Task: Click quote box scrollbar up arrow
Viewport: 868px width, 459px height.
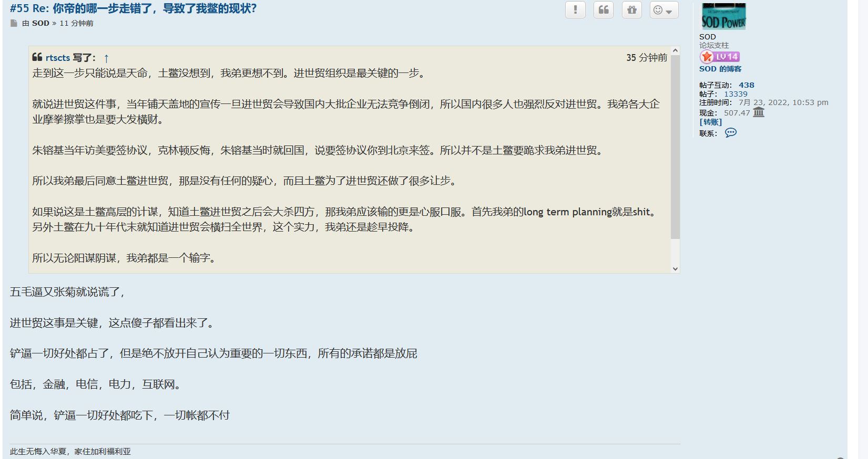Action: pos(675,51)
